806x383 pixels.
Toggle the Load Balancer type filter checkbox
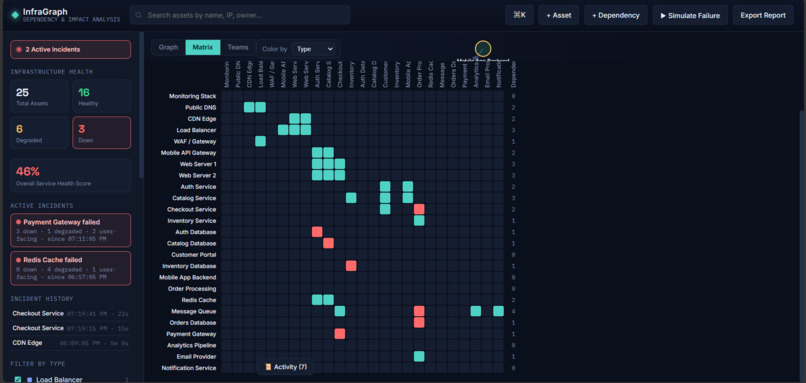[18, 379]
